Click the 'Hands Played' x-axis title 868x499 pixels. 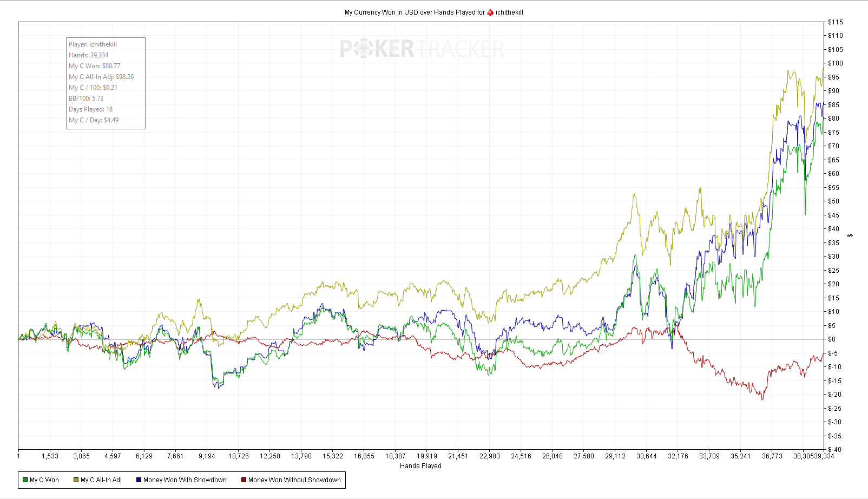pyautogui.click(x=420, y=466)
